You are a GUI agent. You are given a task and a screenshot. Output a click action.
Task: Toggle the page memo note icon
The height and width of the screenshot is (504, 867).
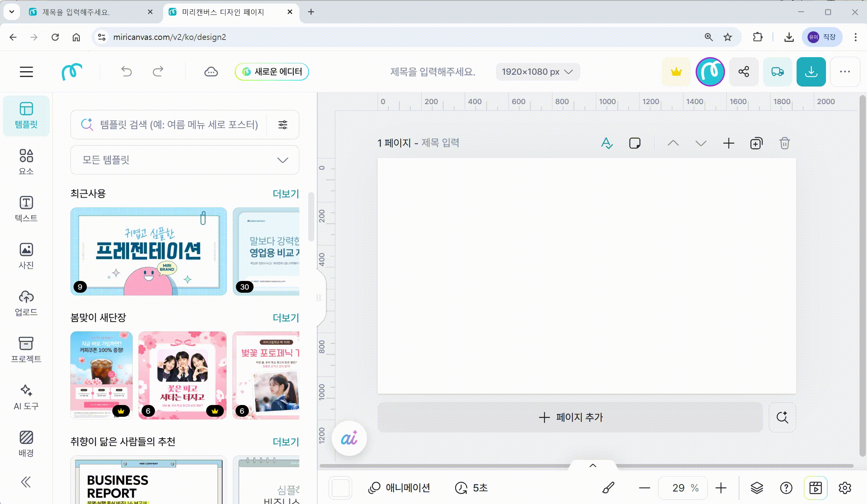click(634, 143)
